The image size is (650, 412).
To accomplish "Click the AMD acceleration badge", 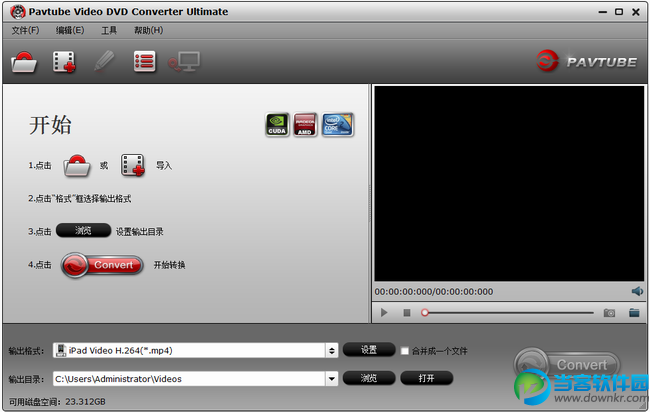I will click(x=305, y=124).
